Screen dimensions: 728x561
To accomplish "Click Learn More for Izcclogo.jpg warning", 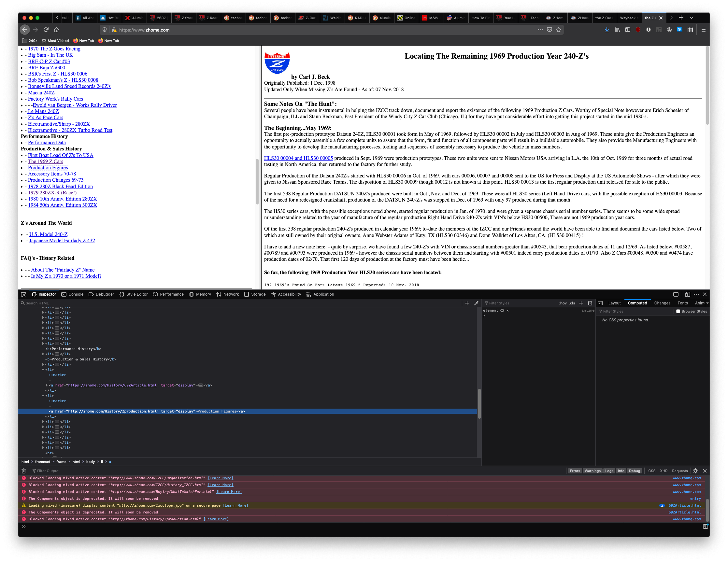I will point(235,505).
